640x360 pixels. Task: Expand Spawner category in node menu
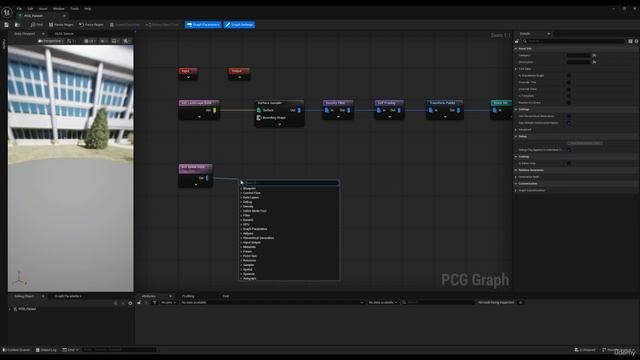tap(248, 274)
